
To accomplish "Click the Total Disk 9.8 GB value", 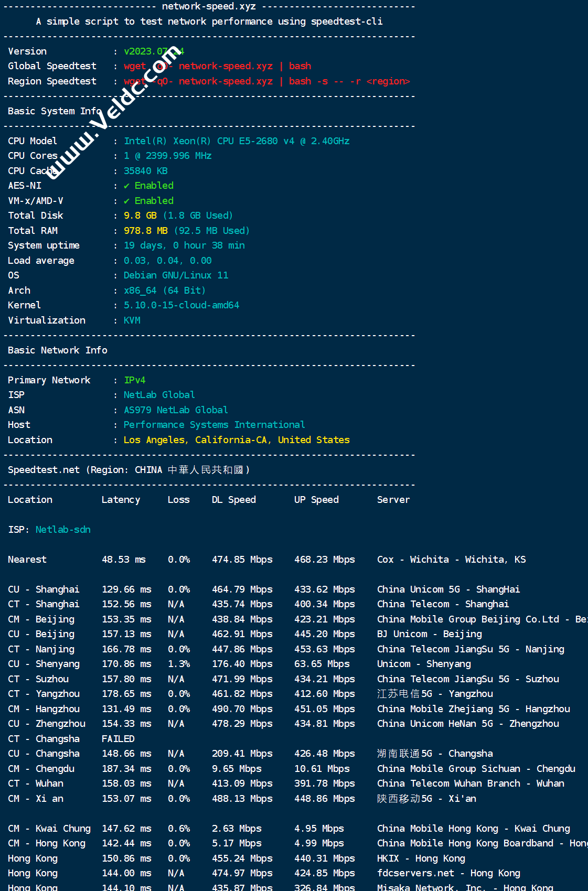I will click(x=140, y=216).
